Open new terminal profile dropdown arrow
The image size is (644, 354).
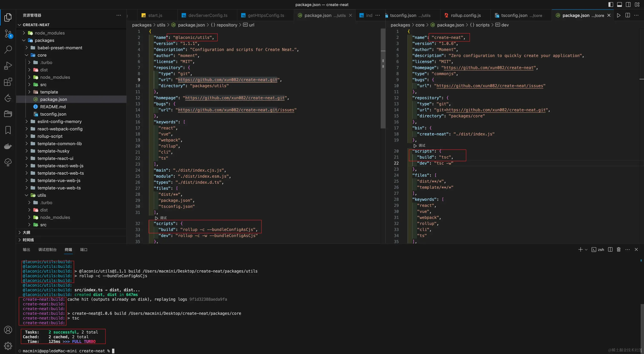586,249
